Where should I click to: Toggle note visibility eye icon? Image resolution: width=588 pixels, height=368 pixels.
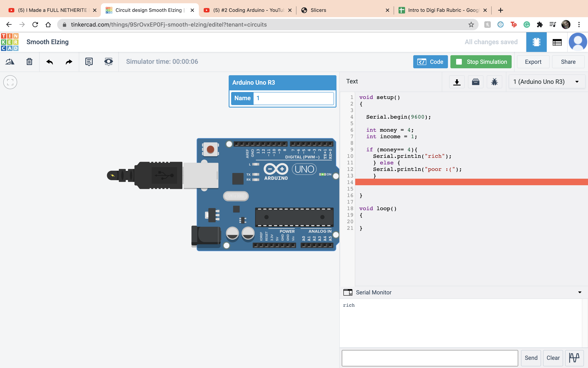point(108,62)
